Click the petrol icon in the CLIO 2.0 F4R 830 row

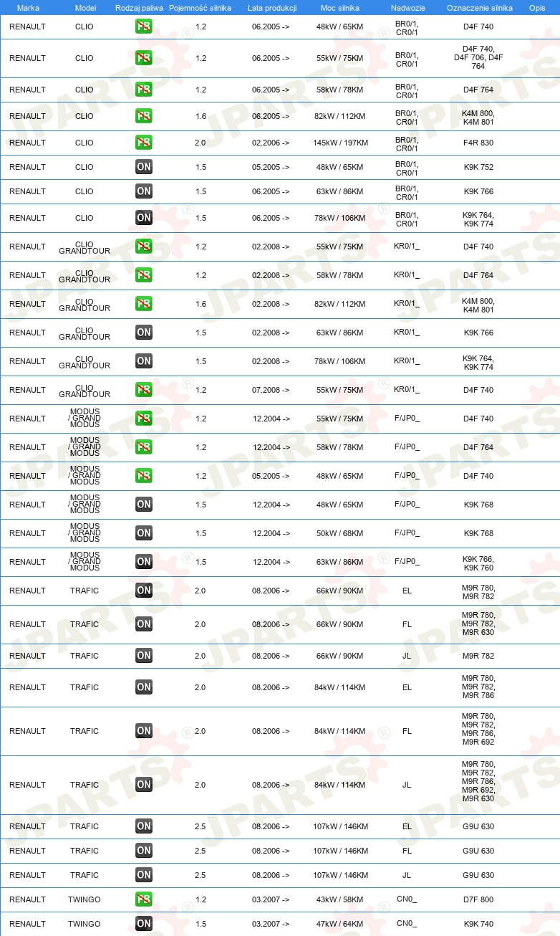pos(144,143)
